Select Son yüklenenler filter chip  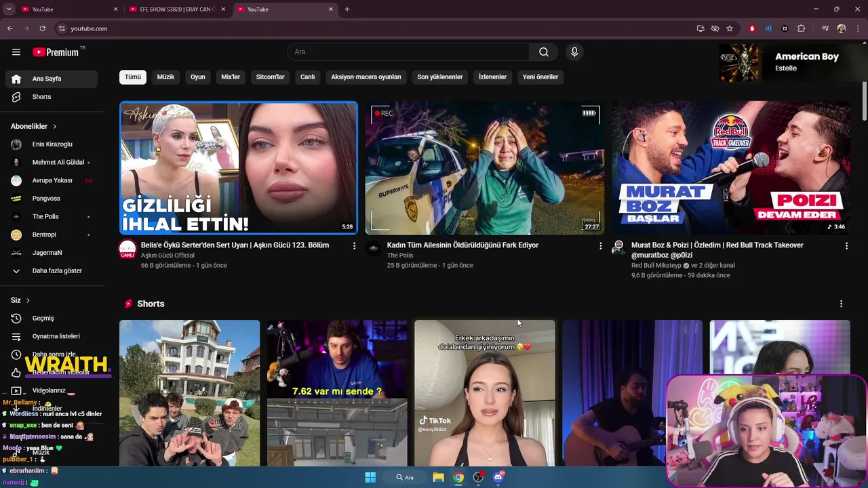click(x=440, y=77)
